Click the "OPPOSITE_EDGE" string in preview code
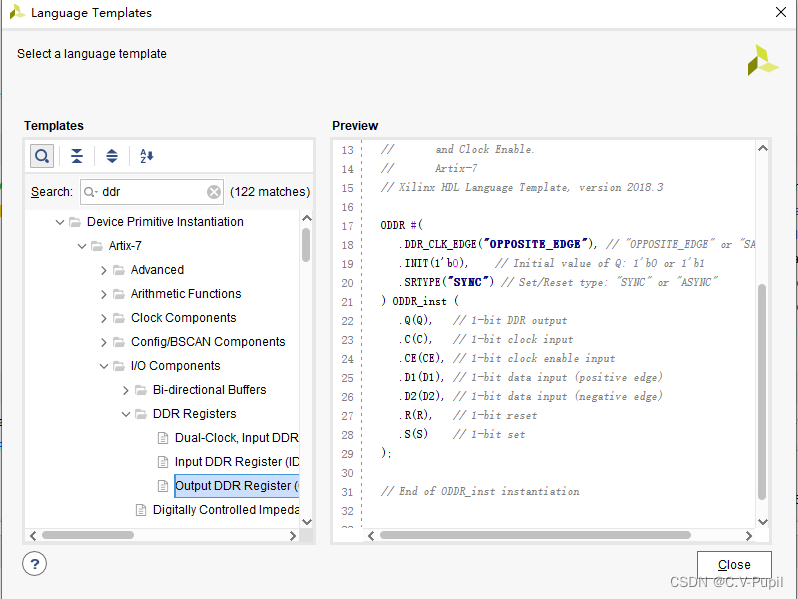 (535, 244)
